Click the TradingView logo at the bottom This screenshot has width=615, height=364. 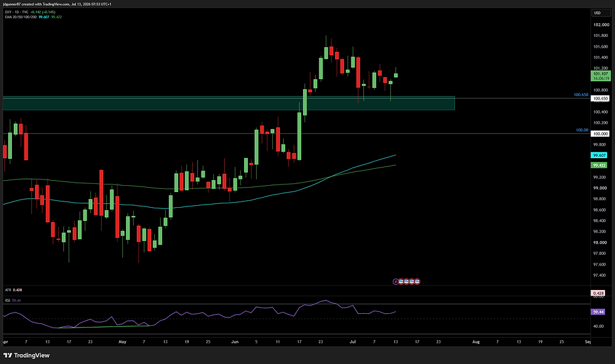(x=26, y=355)
